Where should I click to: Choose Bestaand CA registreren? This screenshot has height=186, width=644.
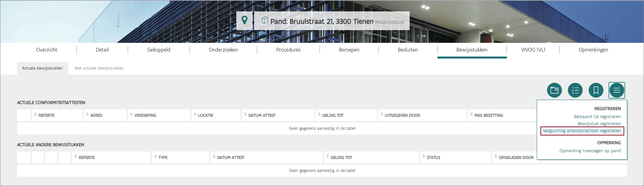tap(597, 117)
